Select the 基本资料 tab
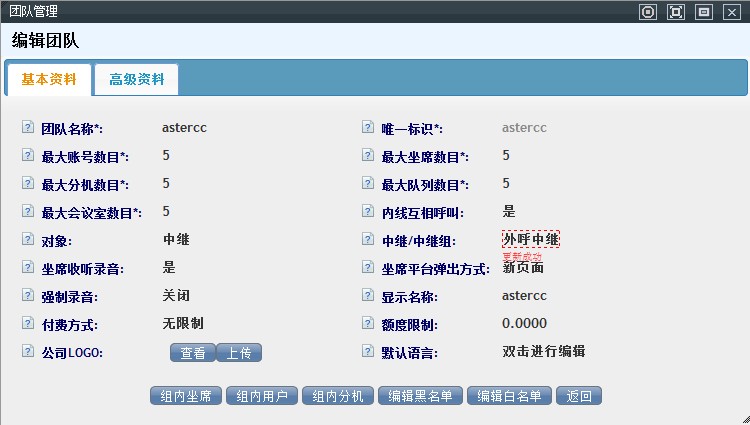Screen dimensions: 750x425 (x=49, y=80)
